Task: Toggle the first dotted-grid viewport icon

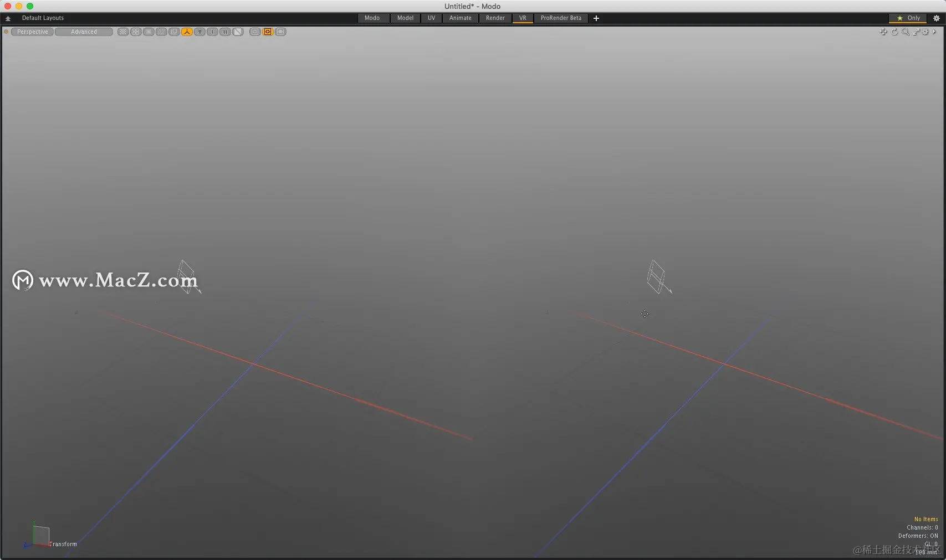Action: point(123,32)
